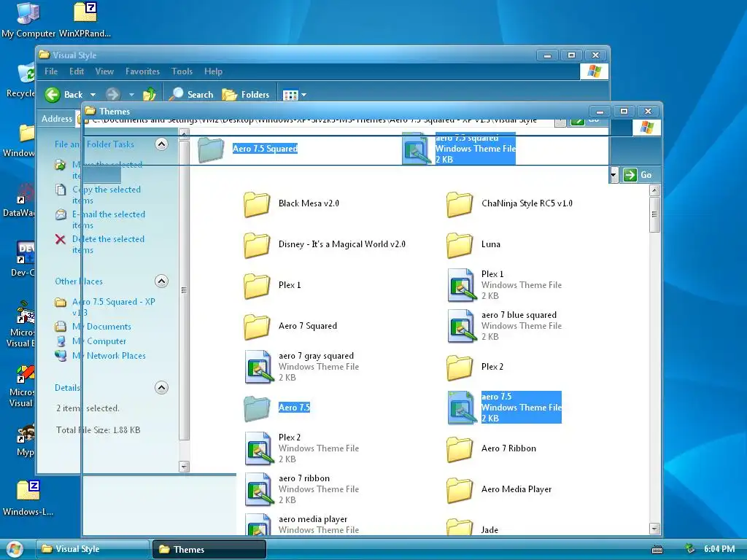Open the Black Mesa v2.0 folder icon
747x560 pixels.
(257, 204)
